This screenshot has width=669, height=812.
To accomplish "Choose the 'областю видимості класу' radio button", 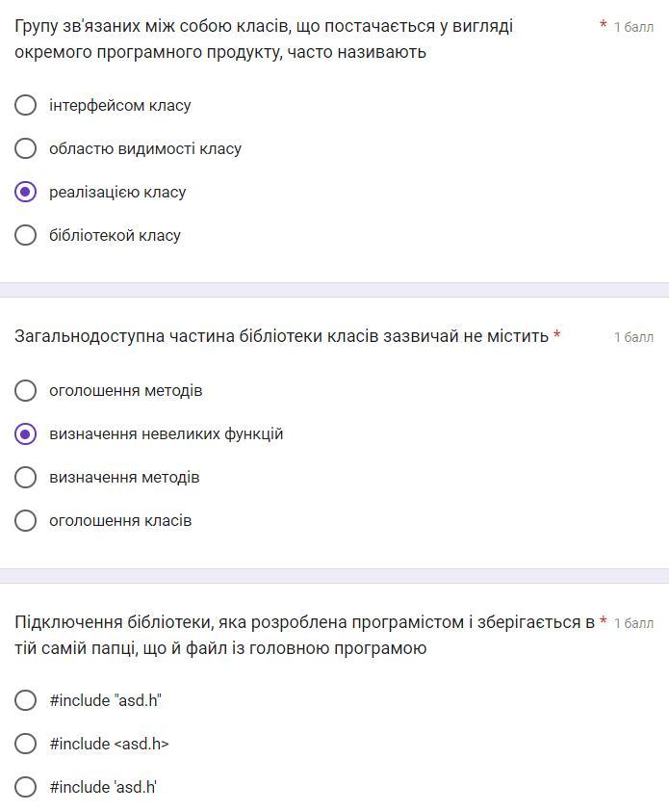I will [x=25, y=148].
